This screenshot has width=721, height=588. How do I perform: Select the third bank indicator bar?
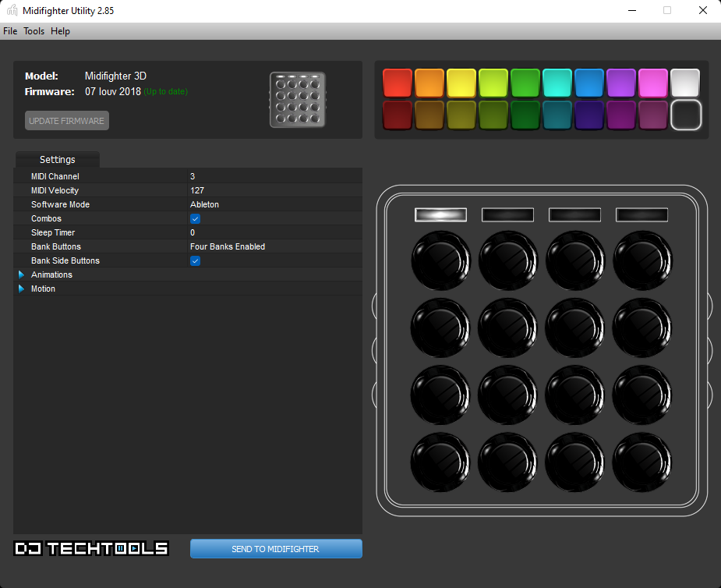574,214
